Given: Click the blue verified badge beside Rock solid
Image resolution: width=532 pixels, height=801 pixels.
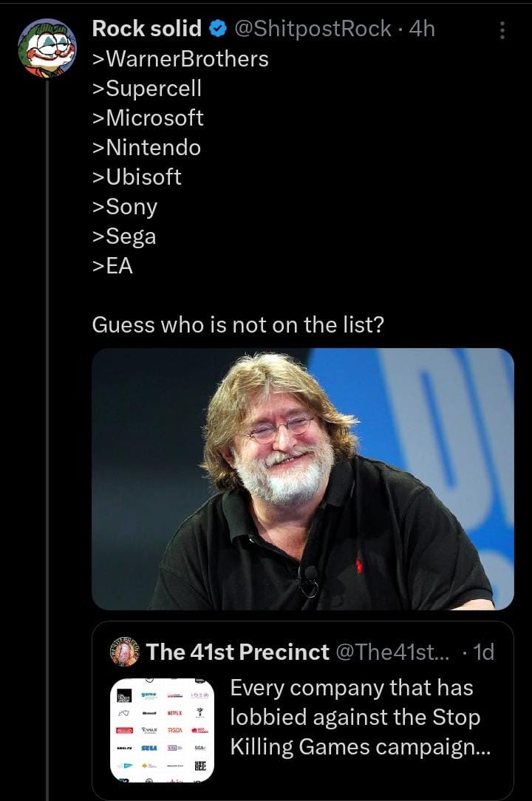Looking at the screenshot, I should pos(217,30).
